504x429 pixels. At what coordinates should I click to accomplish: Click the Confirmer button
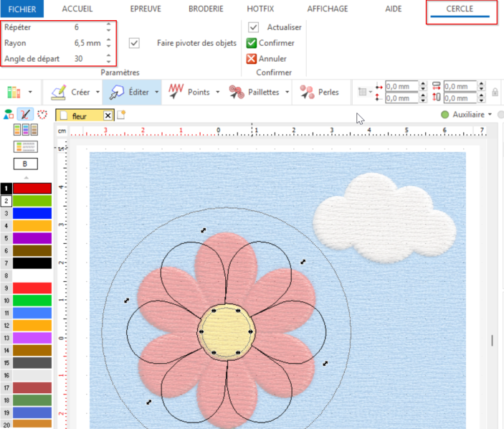pyautogui.click(x=270, y=43)
